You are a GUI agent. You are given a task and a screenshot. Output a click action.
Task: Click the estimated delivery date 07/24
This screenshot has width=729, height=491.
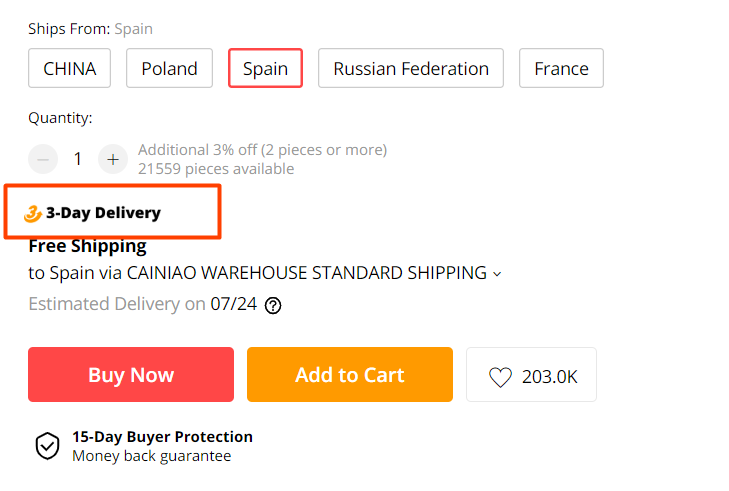pyautogui.click(x=233, y=304)
